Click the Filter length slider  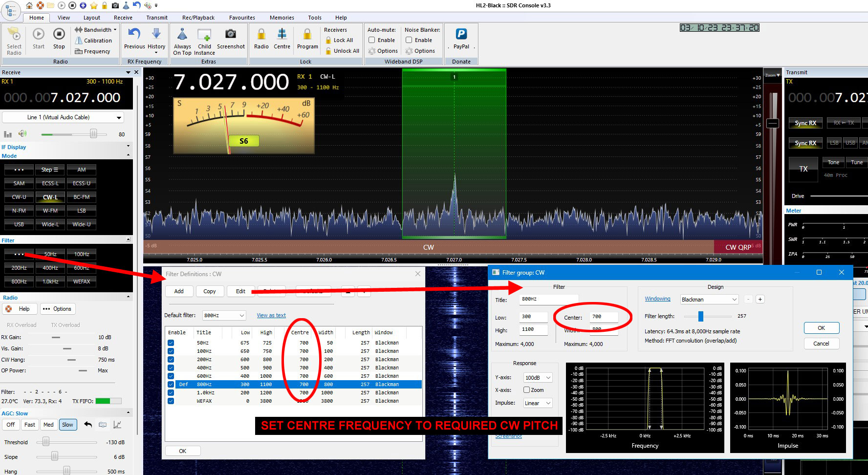coord(700,316)
